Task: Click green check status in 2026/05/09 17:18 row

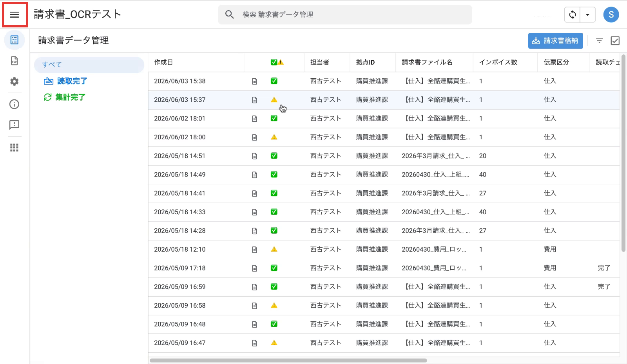Action: point(274,268)
